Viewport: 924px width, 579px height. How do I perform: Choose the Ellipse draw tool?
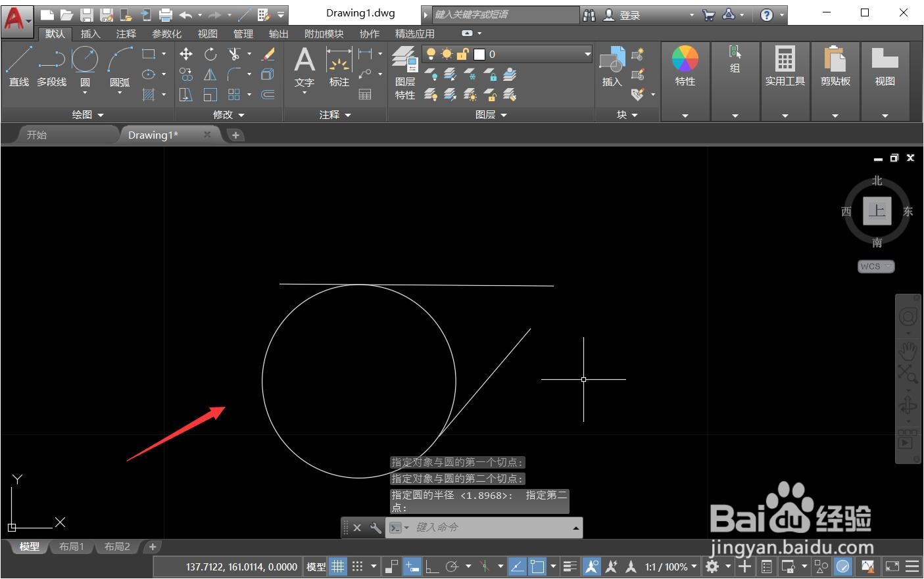[x=149, y=74]
